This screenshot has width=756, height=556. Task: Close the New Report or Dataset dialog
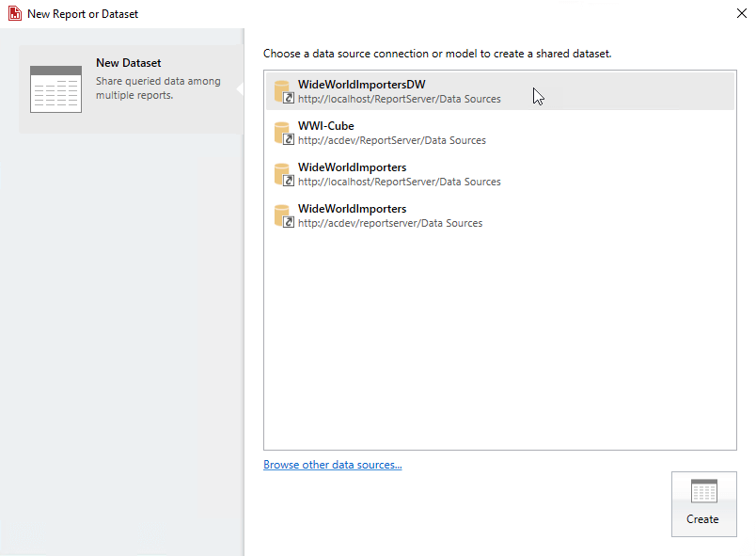click(x=742, y=13)
